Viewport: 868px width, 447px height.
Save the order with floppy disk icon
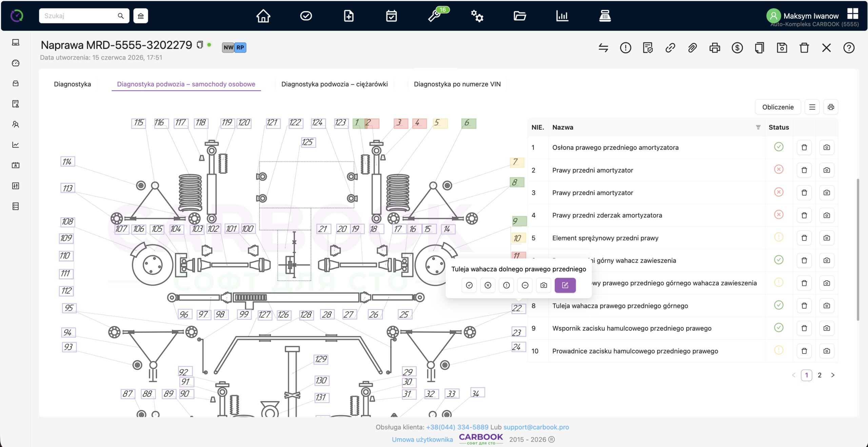click(x=782, y=48)
